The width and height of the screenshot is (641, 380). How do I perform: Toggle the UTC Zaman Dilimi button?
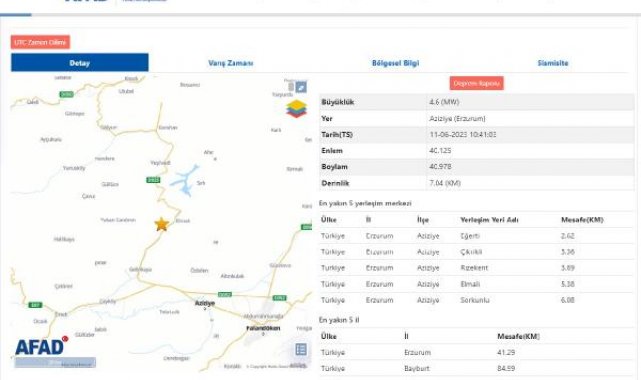coord(40,42)
